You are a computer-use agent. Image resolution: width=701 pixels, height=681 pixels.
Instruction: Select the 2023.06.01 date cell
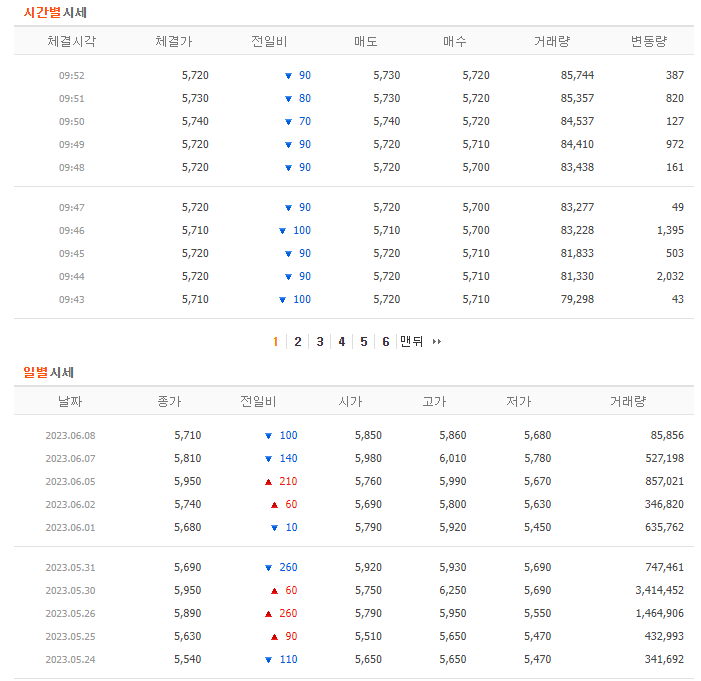tap(70, 528)
